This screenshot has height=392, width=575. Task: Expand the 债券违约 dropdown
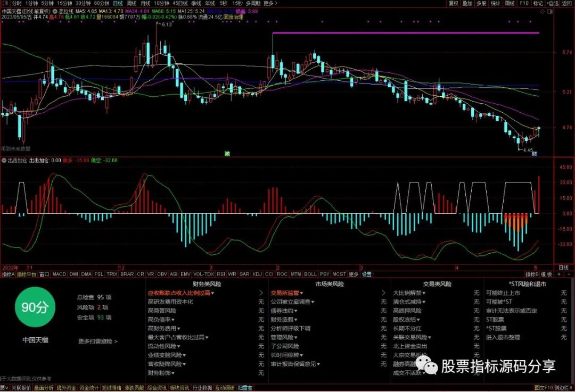tap(295, 311)
